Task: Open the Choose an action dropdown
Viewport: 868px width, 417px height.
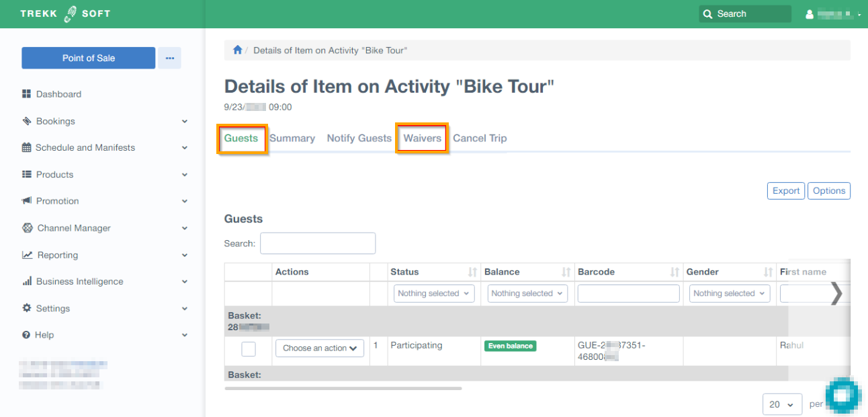Action: [320, 348]
